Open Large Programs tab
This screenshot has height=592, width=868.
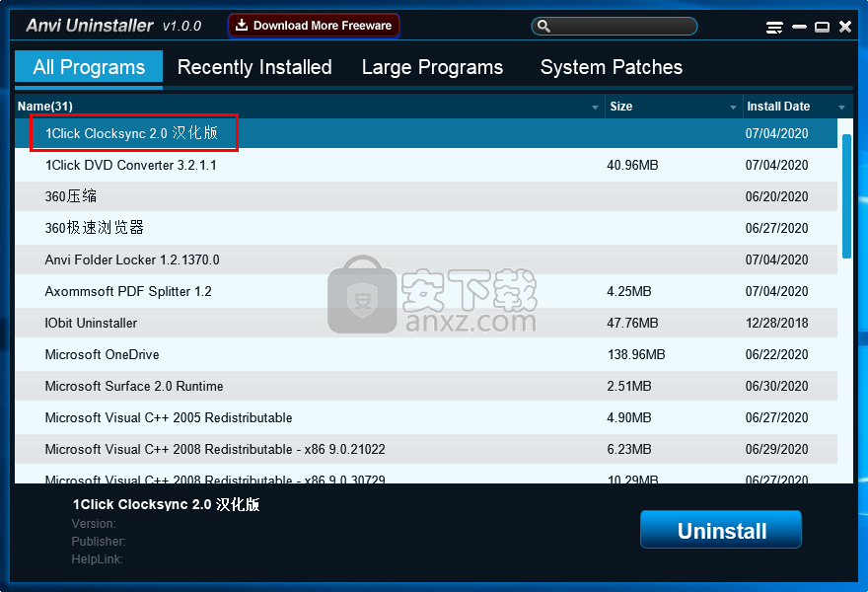pos(432,67)
